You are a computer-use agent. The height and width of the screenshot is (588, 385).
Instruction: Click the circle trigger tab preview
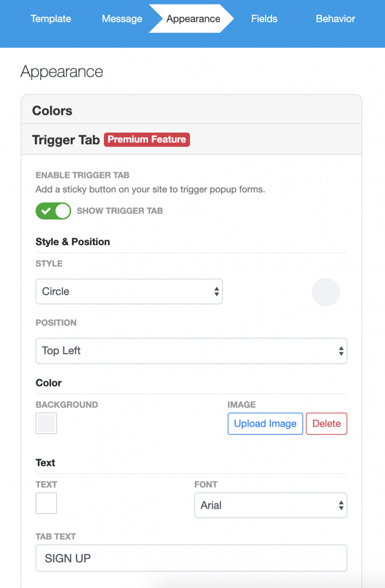coord(326,292)
